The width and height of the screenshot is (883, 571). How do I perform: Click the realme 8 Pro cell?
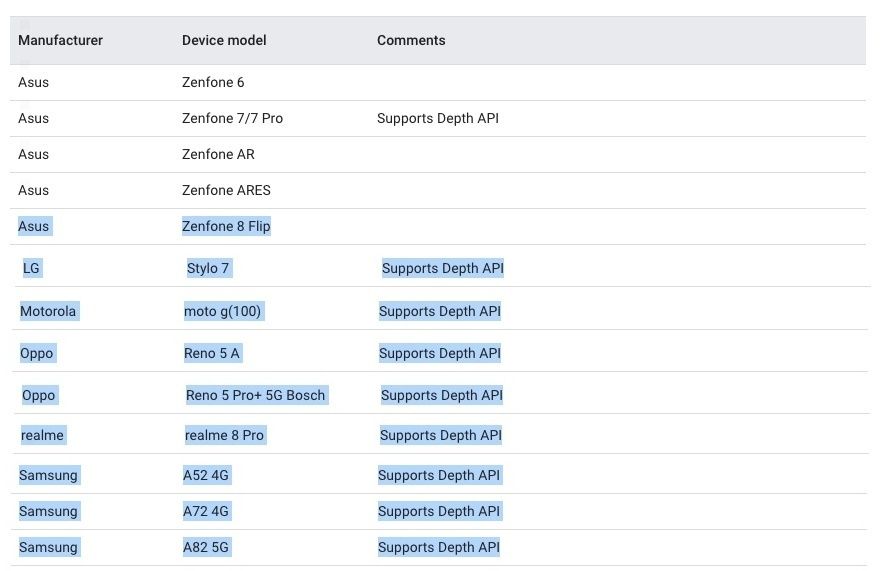click(x=224, y=435)
